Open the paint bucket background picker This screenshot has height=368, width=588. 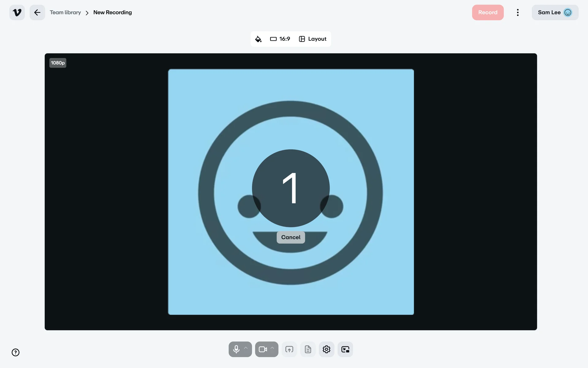point(258,39)
